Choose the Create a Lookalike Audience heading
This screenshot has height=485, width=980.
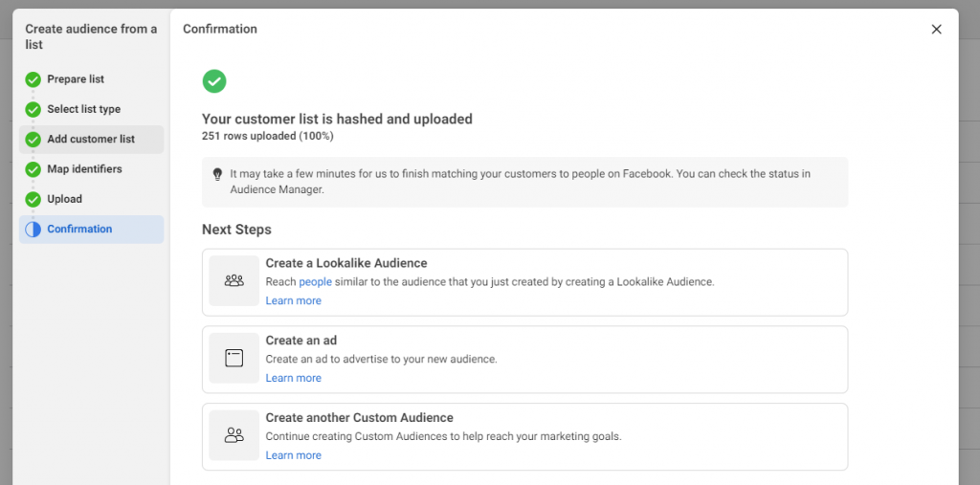[346, 263]
